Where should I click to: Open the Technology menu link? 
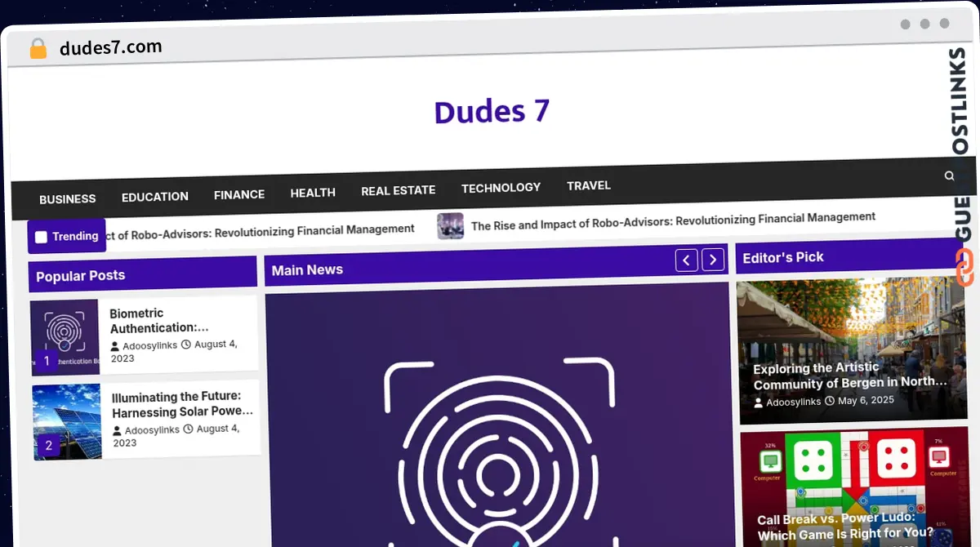point(501,188)
